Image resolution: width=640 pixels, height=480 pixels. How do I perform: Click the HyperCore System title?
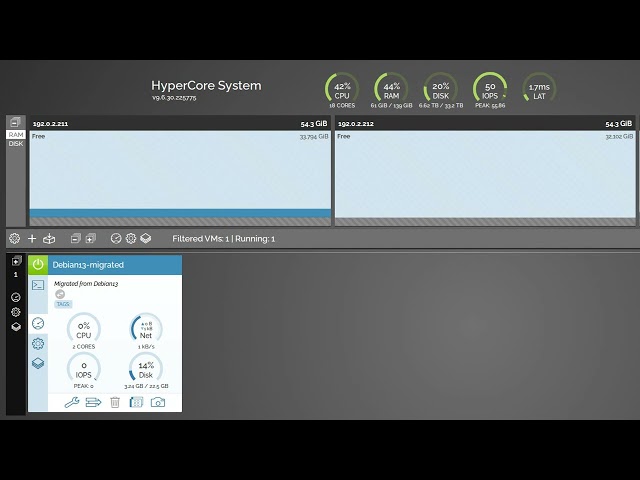click(206, 85)
